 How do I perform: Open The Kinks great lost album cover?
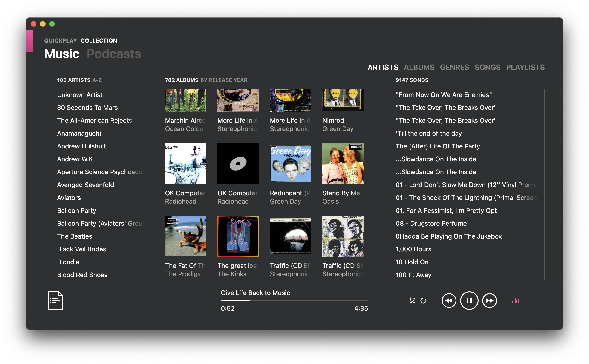(238, 236)
